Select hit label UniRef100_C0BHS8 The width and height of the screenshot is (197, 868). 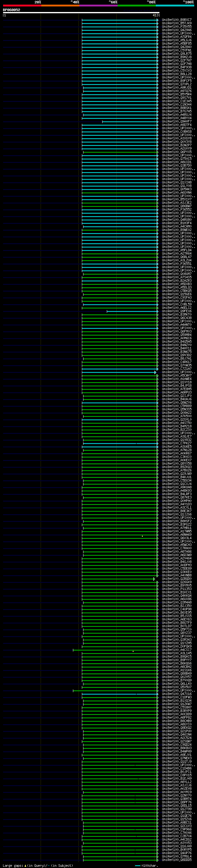click(x=177, y=131)
